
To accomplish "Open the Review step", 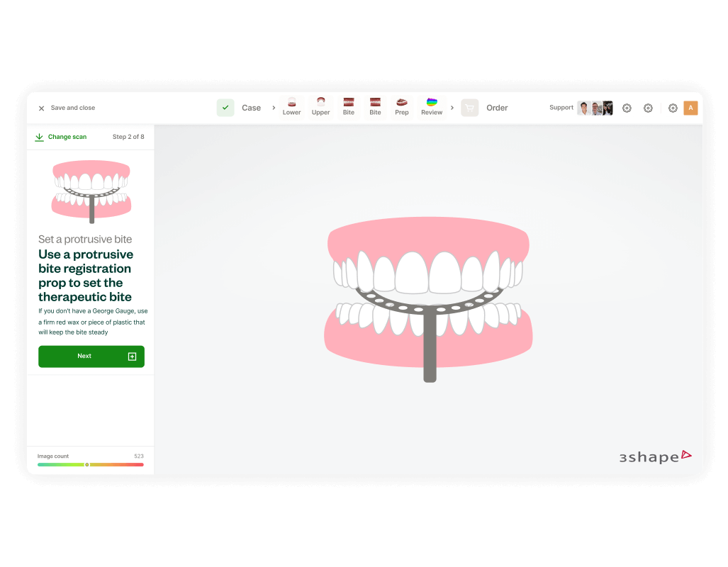I will pyautogui.click(x=432, y=107).
